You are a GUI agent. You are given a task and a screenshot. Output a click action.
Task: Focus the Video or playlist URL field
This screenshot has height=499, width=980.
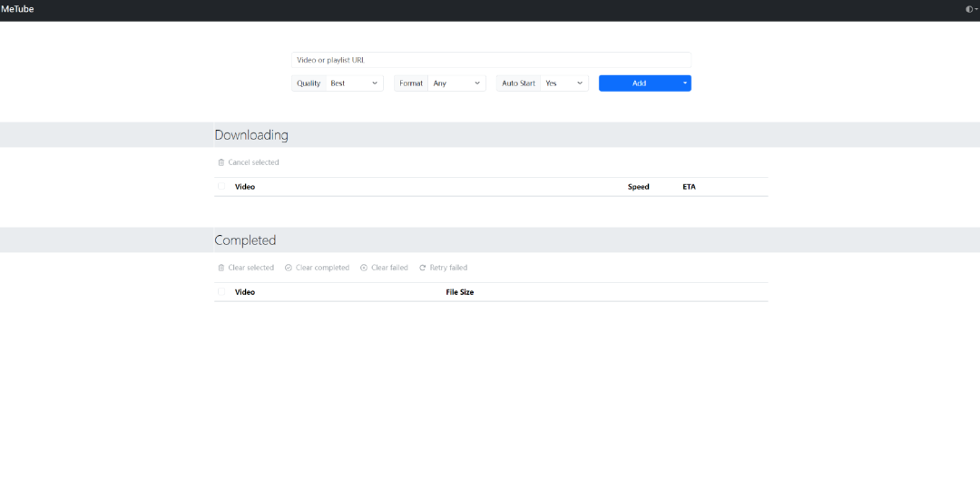point(491,60)
